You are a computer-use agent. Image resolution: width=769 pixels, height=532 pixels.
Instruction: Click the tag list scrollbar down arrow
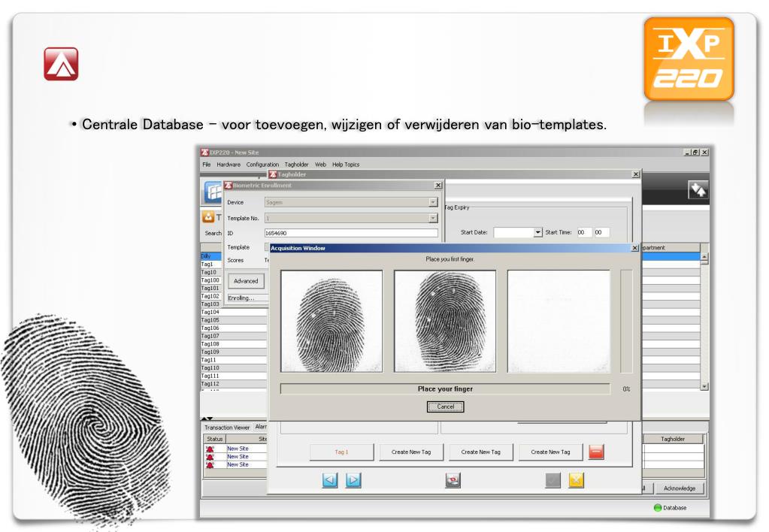coord(704,386)
